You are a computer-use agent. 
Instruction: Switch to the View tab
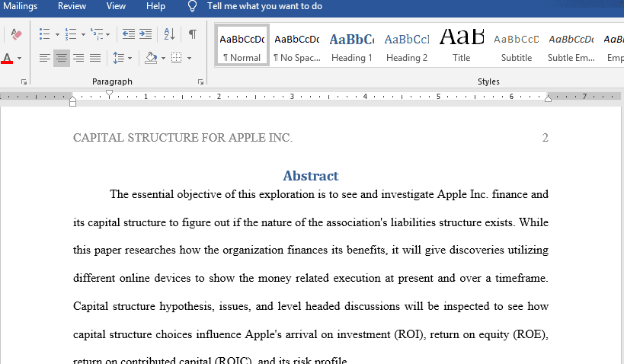tap(116, 6)
